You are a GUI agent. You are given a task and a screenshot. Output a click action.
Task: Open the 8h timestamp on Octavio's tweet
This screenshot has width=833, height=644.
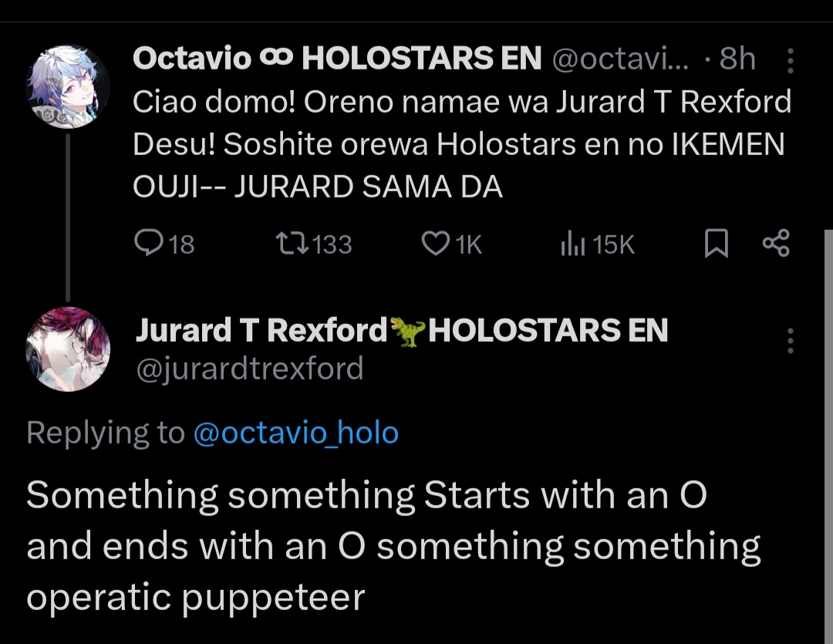(737, 59)
